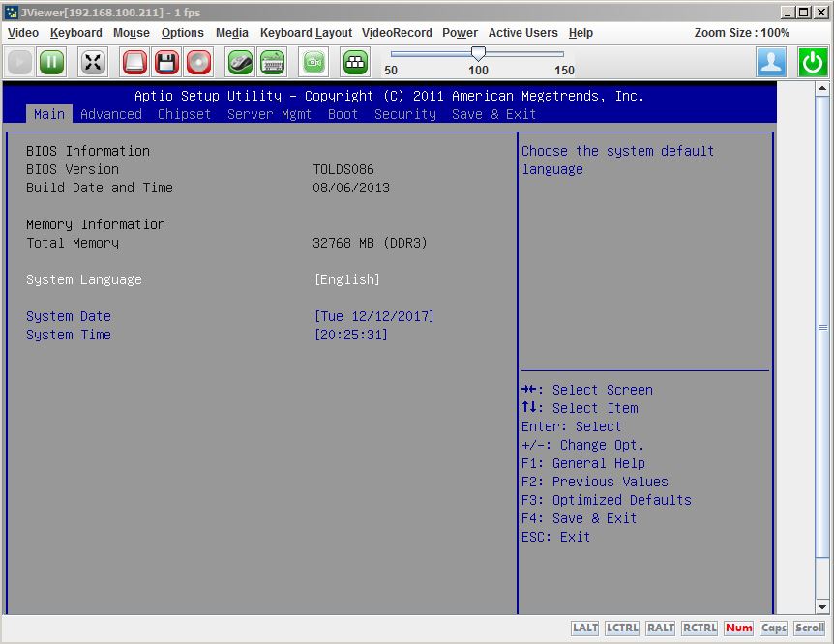This screenshot has width=834, height=644.
Task: Click the grayed-out play button in toolbar
Action: pos(19,62)
